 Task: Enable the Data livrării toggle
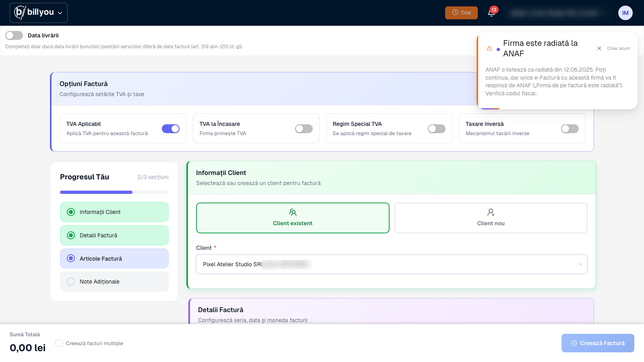pos(14,35)
